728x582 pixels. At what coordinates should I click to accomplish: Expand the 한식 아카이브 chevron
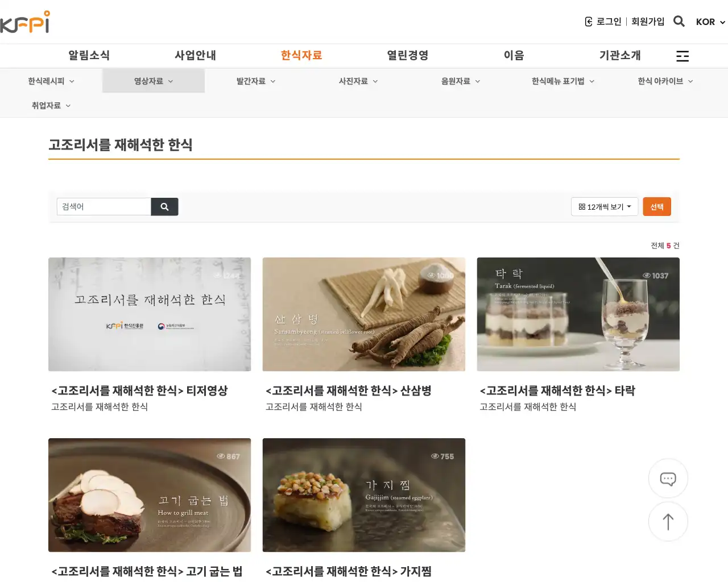coord(690,81)
